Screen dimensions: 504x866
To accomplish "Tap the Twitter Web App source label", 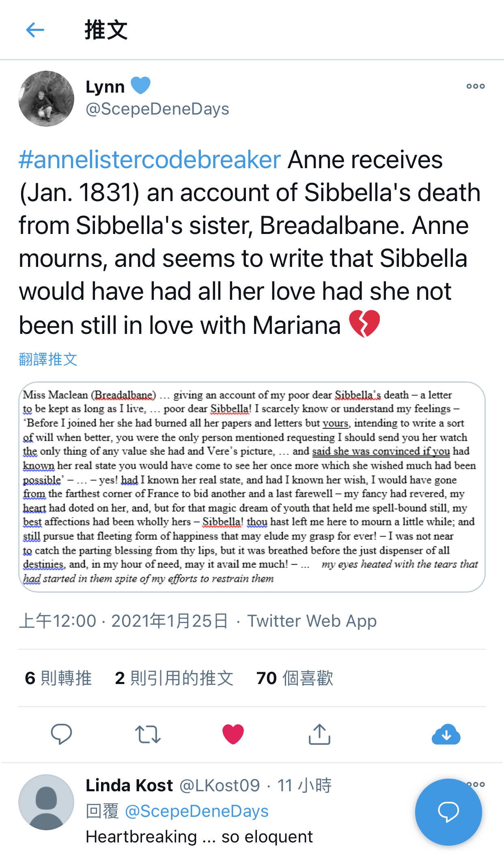I will click(x=312, y=621).
